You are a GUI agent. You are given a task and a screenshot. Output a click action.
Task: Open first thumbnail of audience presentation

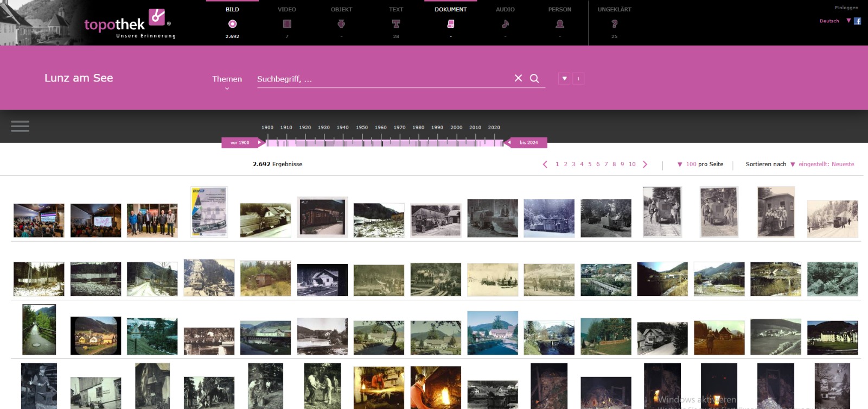[x=39, y=221]
